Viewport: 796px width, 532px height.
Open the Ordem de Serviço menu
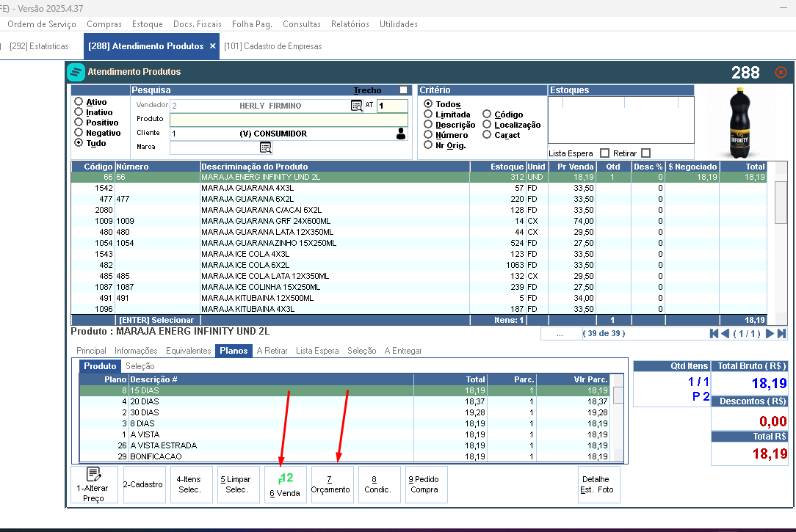(x=42, y=23)
